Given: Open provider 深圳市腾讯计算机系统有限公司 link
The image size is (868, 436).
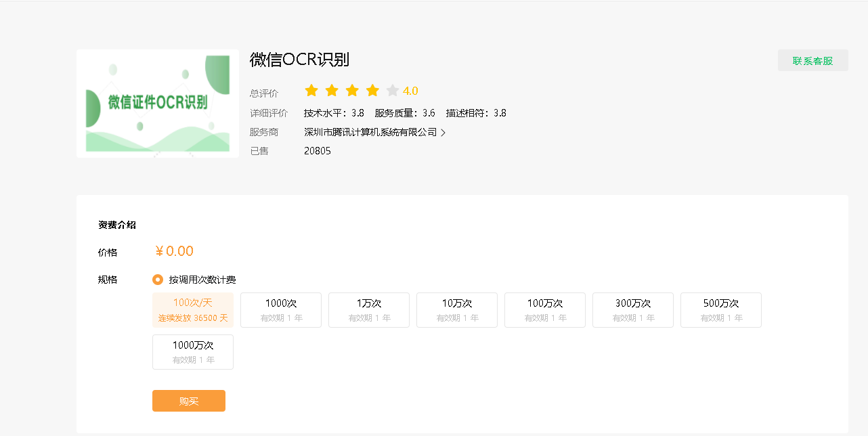Looking at the screenshot, I should [370, 132].
